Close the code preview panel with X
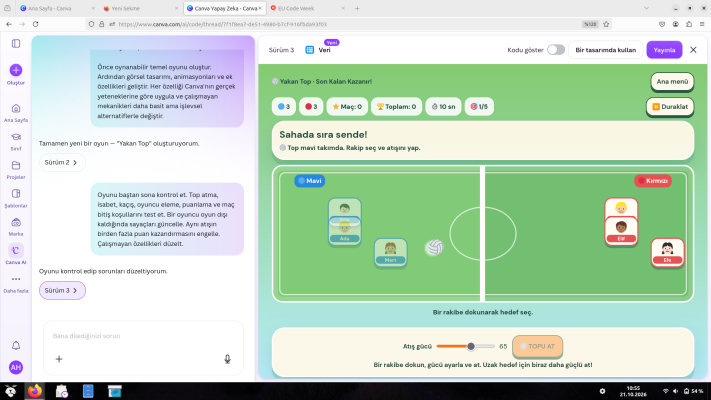This screenshot has width=711, height=400. click(x=693, y=50)
